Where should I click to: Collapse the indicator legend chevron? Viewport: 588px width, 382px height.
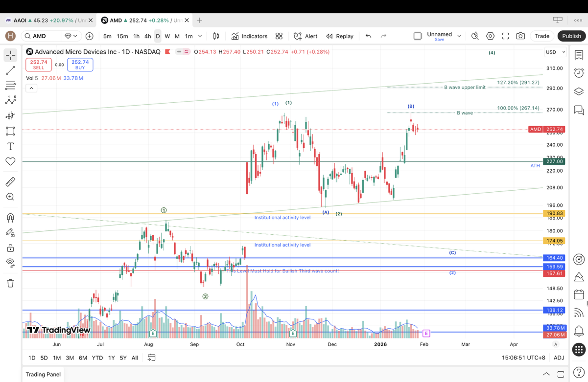(31, 88)
